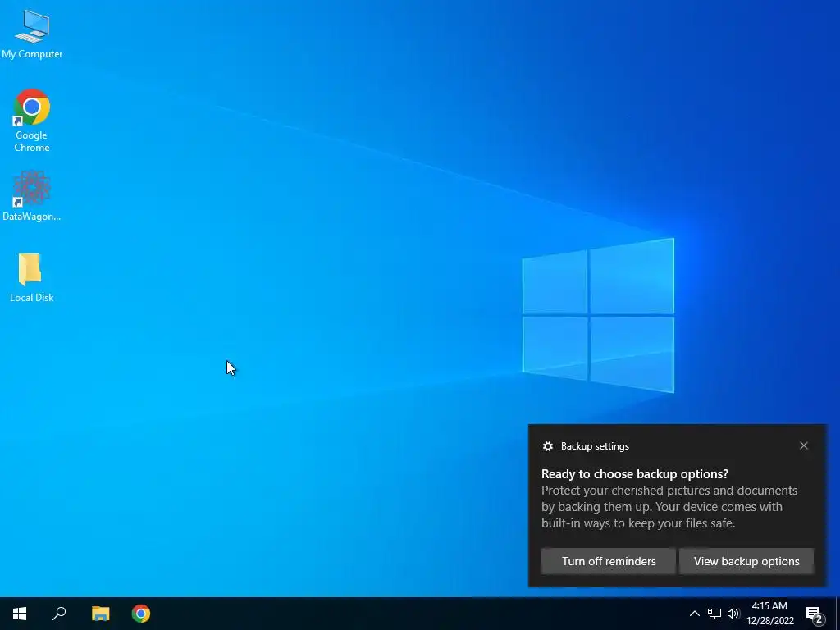Click View backup options button
The height and width of the screenshot is (630, 840).
tap(746, 561)
